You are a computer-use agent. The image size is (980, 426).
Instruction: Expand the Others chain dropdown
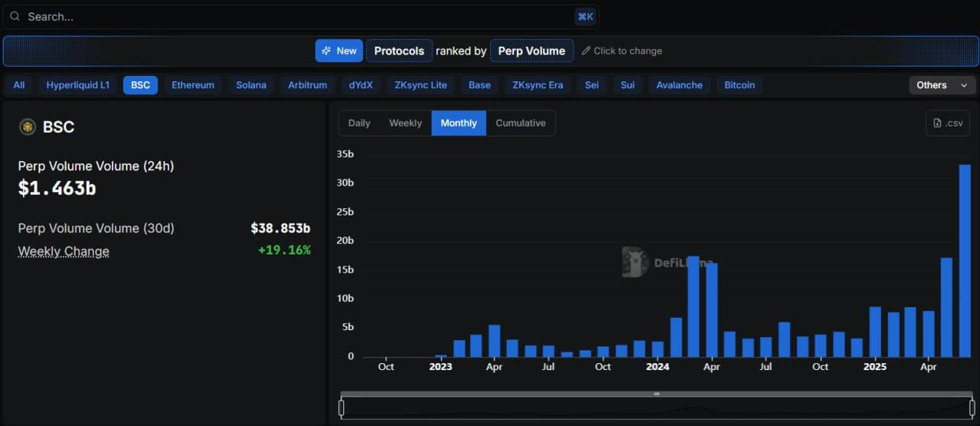pyautogui.click(x=942, y=85)
